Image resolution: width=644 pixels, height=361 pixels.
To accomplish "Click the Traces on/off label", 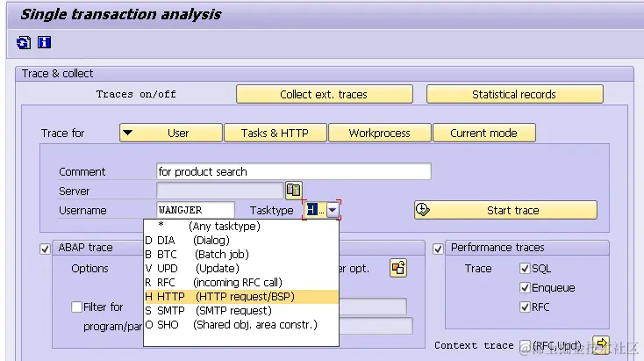I will pos(136,94).
